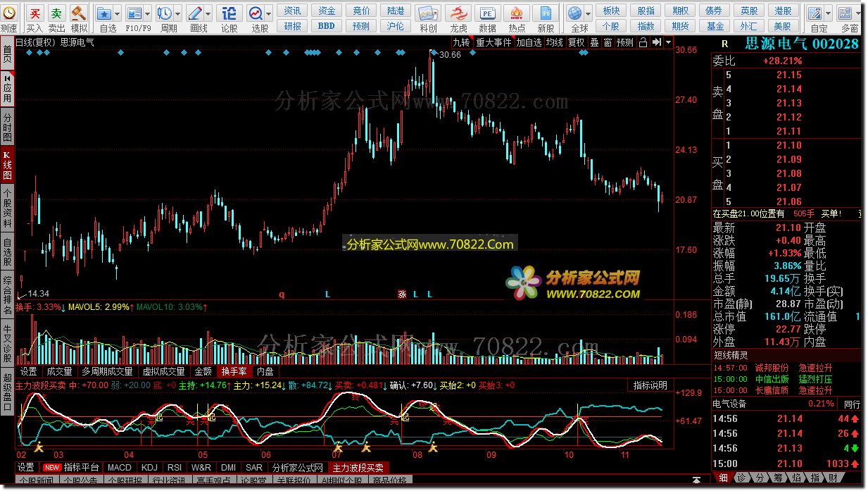Click the 卖出 sell icon

point(56,13)
